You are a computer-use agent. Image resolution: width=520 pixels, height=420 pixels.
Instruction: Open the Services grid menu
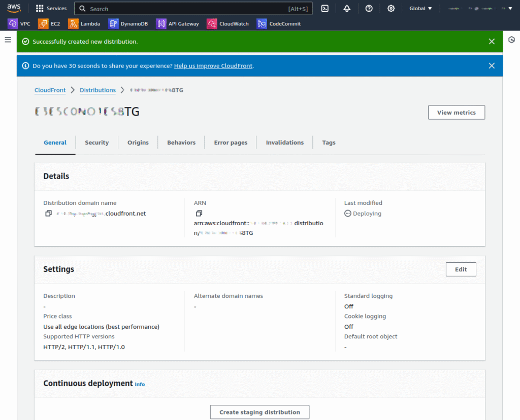[40, 9]
